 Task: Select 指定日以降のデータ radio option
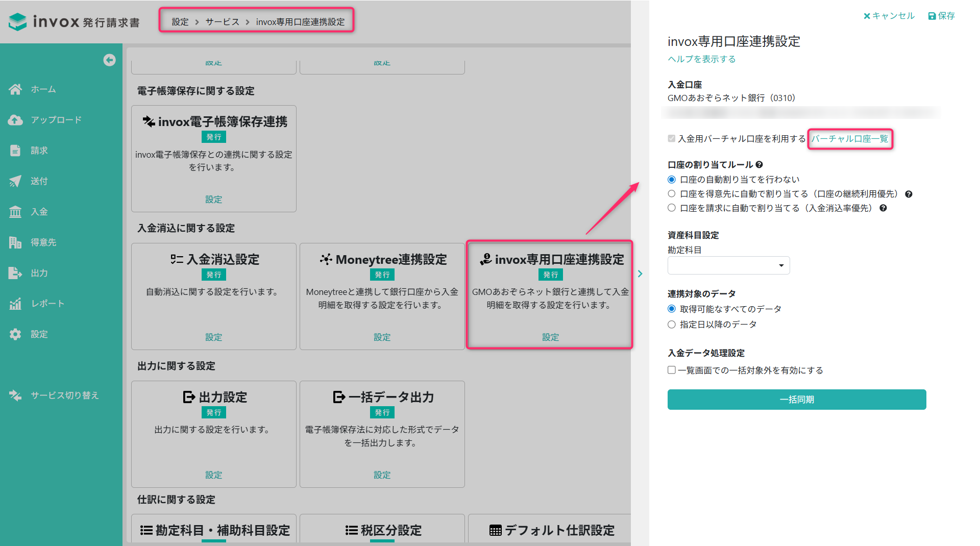click(x=672, y=325)
